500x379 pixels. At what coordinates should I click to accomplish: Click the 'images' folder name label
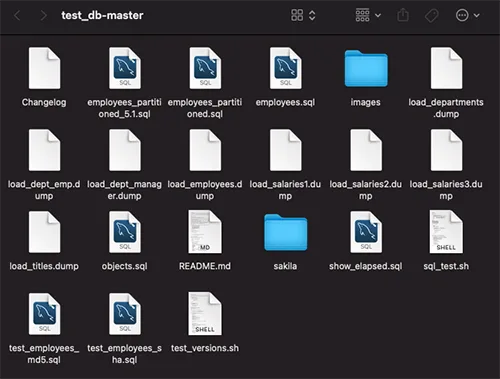(x=366, y=102)
